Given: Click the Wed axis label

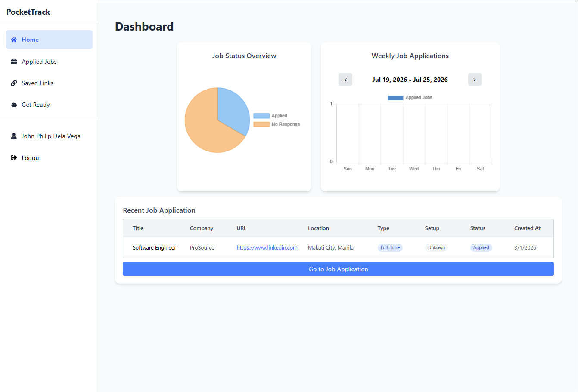Looking at the screenshot, I should 414,169.
